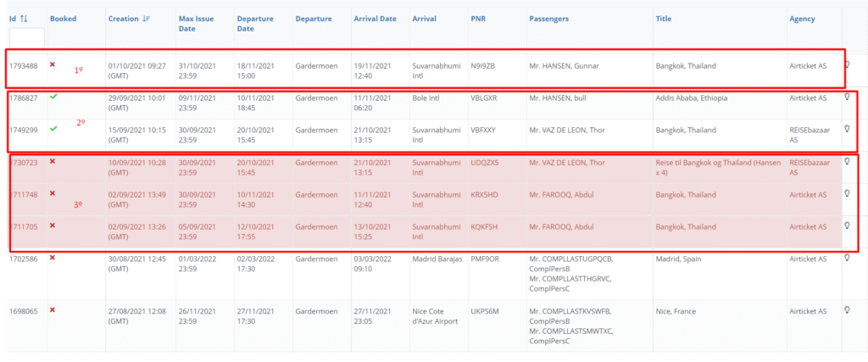Click the lightbulb icon for the Madrid, Spain row
The height and width of the screenshot is (362, 868).
(x=847, y=258)
